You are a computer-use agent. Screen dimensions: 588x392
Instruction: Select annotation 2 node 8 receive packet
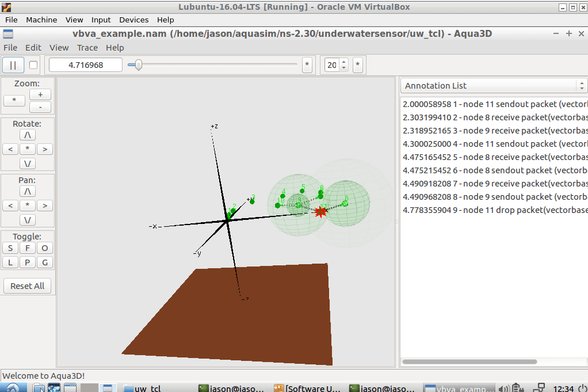tap(495, 117)
